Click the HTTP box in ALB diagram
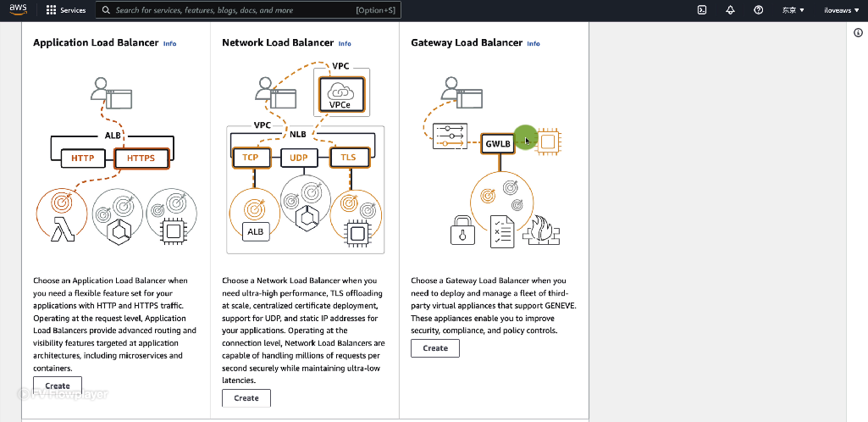868x422 pixels. tap(82, 158)
